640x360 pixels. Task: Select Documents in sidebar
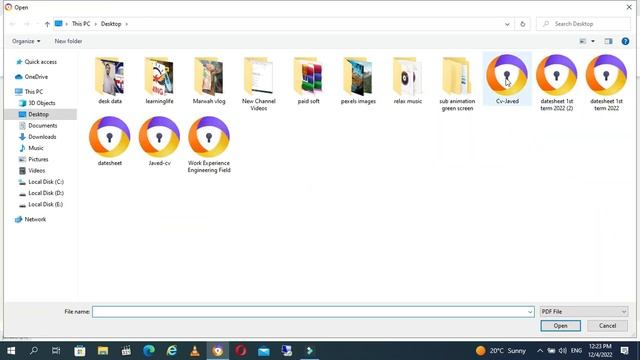point(38,126)
